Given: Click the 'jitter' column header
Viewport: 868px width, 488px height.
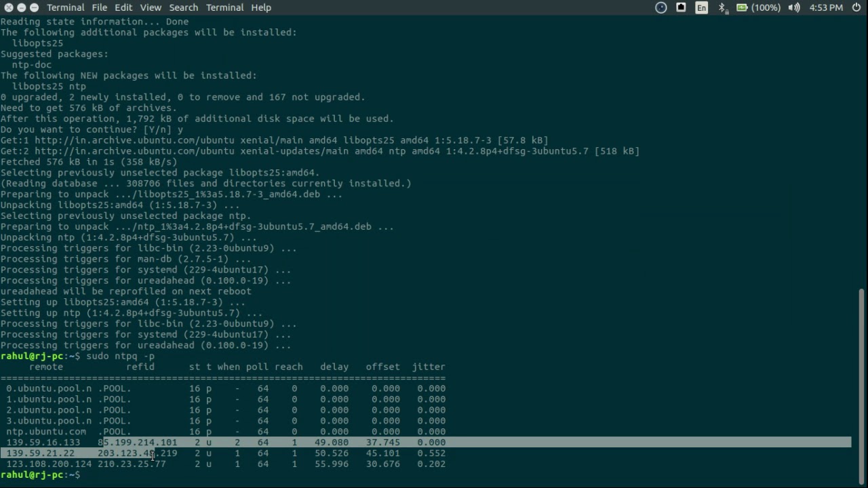Looking at the screenshot, I should (x=429, y=367).
